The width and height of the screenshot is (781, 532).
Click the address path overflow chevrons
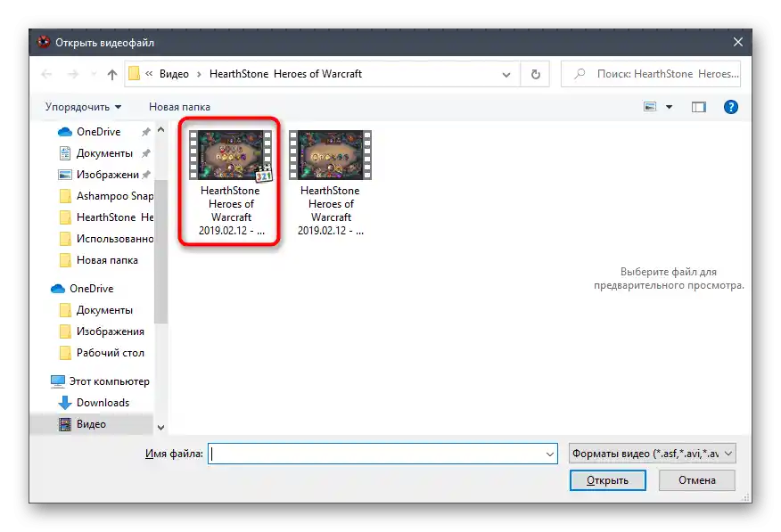point(149,74)
